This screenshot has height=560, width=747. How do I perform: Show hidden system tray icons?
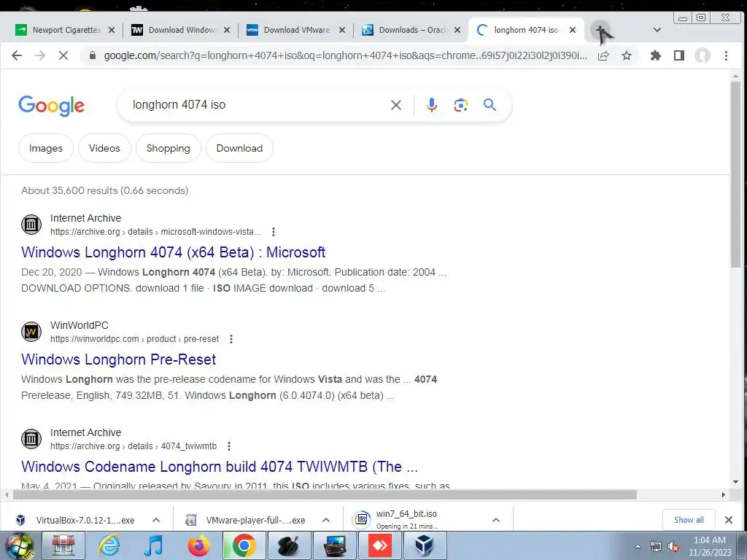638,546
